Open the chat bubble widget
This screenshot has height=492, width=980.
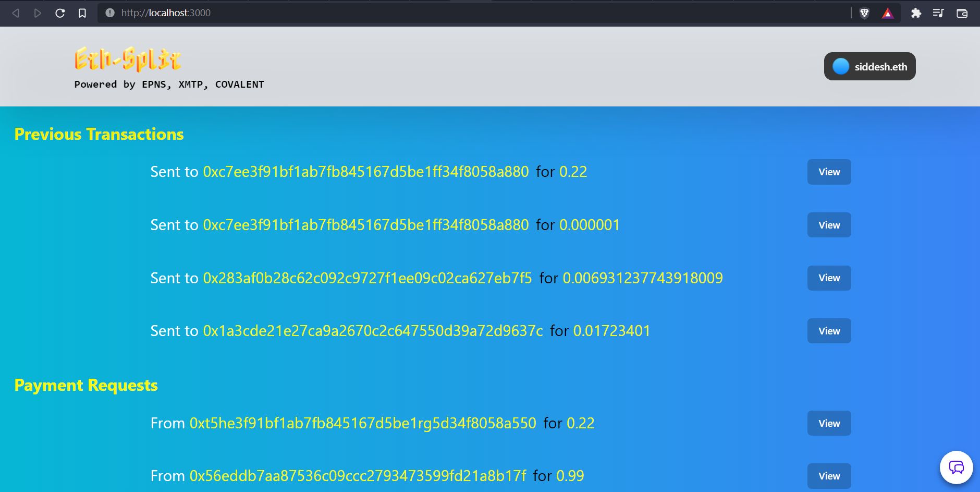[956, 467]
